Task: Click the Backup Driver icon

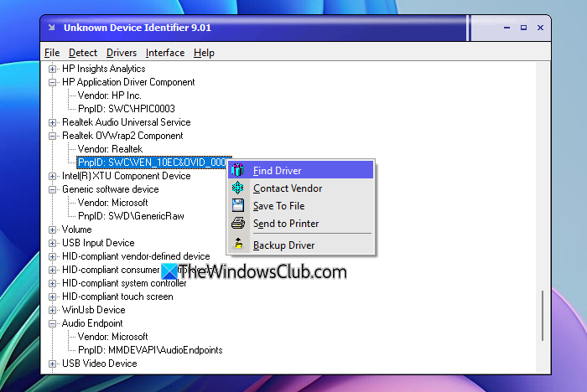Action: click(237, 245)
